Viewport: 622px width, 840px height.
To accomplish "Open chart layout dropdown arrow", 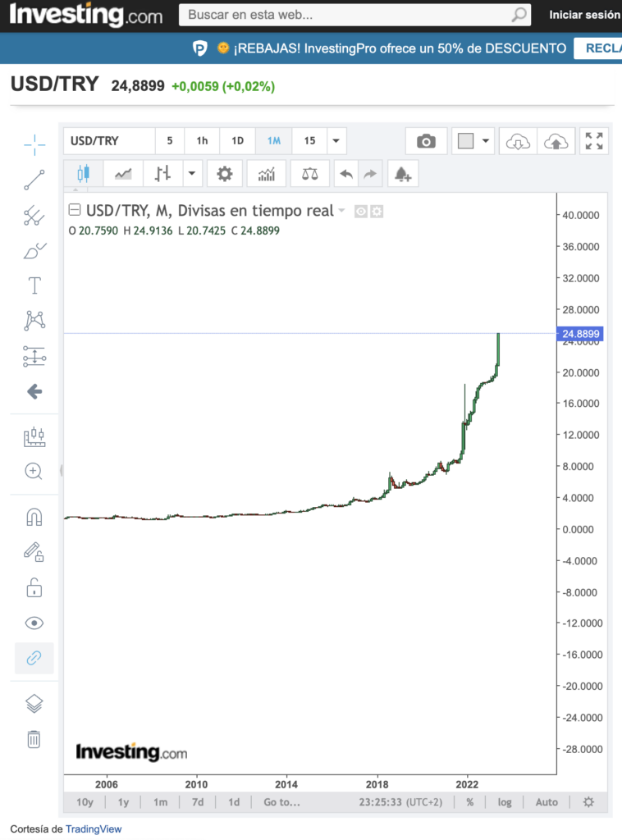I will point(486,141).
